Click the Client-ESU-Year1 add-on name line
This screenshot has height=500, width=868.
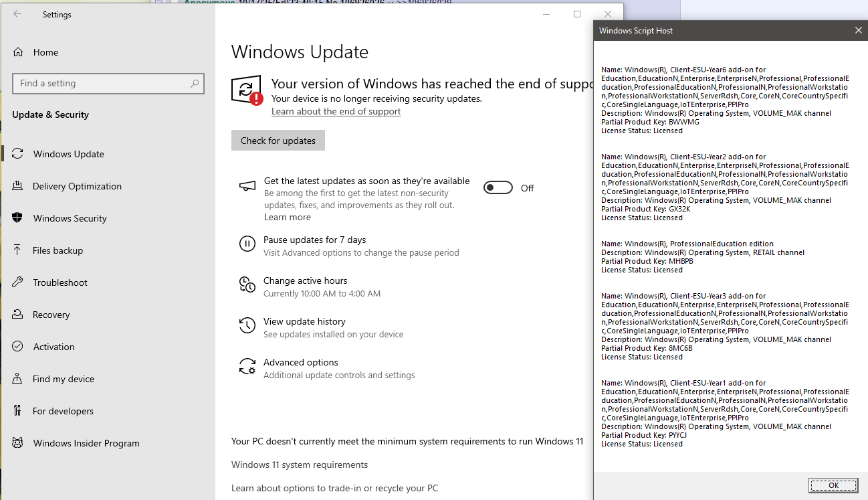click(683, 383)
